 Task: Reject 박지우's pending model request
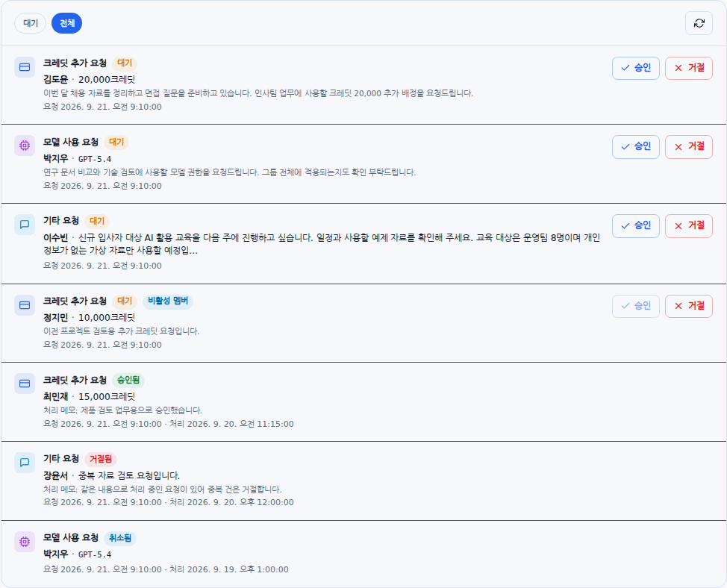(x=688, y=147)
